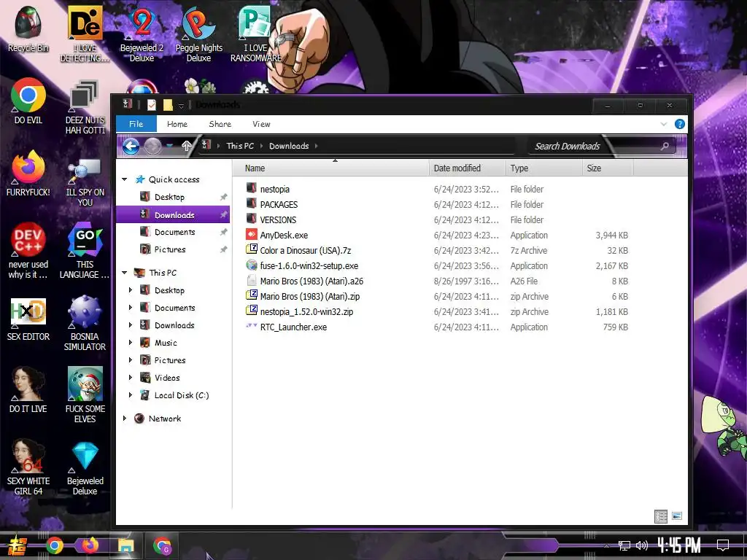Click the volume speaker tray icon

[642, 545]
